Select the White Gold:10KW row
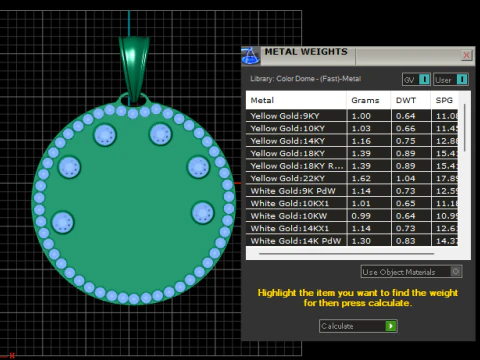480x360 pixels. coord(352,216)
